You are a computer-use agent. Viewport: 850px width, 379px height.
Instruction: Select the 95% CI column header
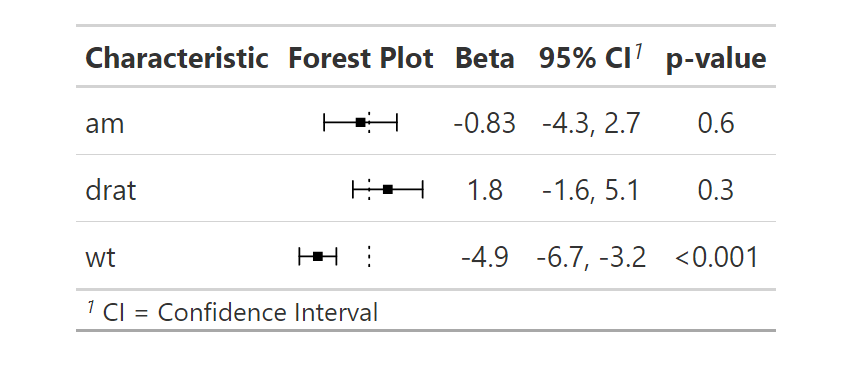tap(585, 58)
